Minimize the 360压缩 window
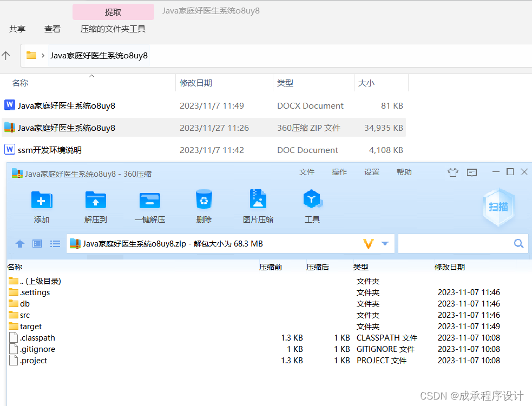532x406 pixels. click(496, 172)
